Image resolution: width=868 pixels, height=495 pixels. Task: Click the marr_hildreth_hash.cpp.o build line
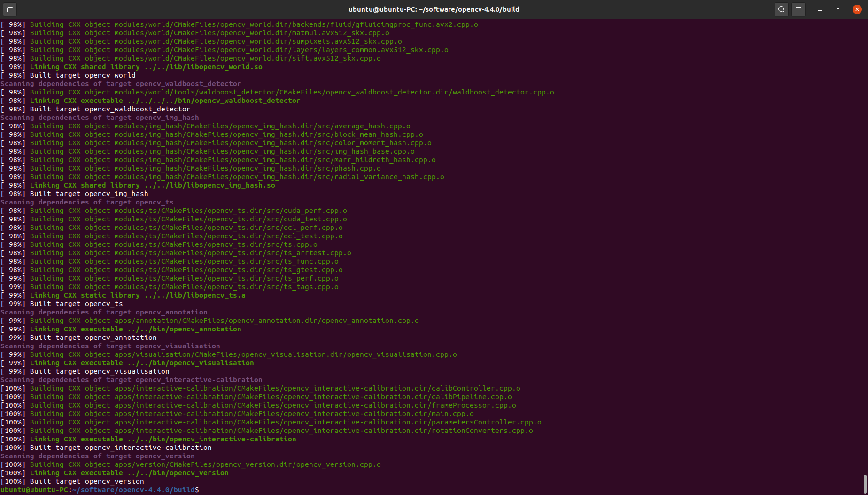click(218, 160)
